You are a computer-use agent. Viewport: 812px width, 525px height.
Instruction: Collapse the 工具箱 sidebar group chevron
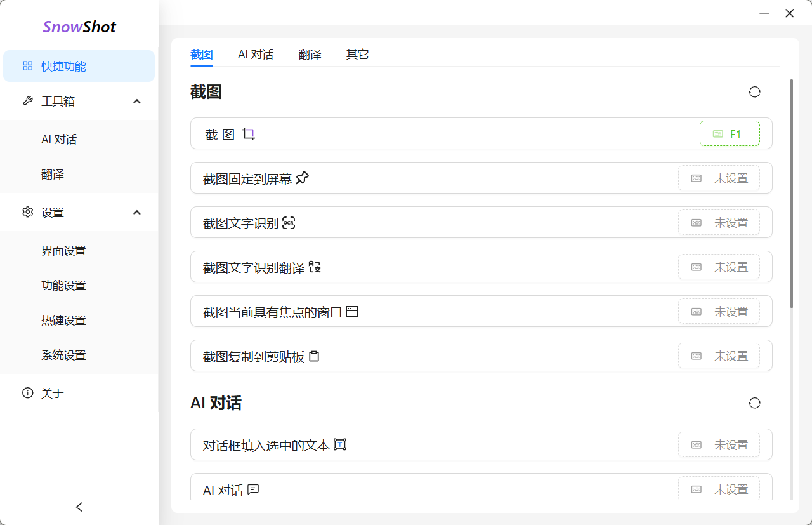pos(137,102)
